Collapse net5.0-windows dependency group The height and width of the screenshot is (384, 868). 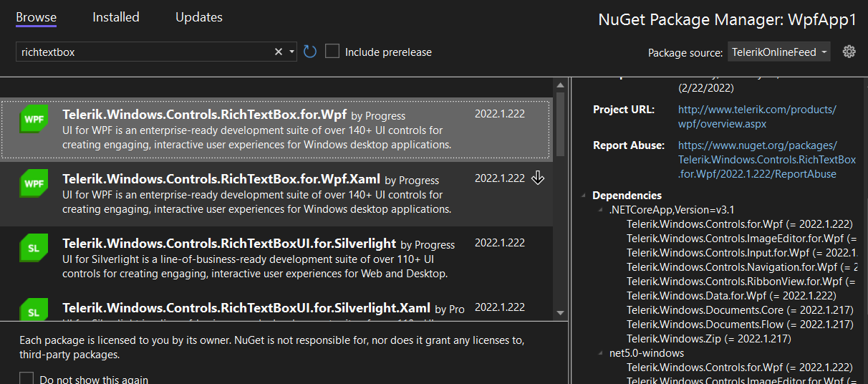pos(601,353)
